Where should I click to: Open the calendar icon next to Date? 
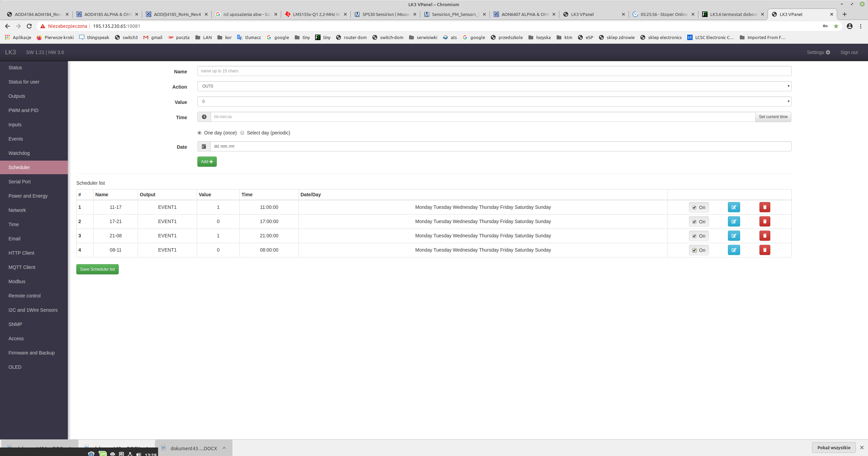tap(204, 146)
